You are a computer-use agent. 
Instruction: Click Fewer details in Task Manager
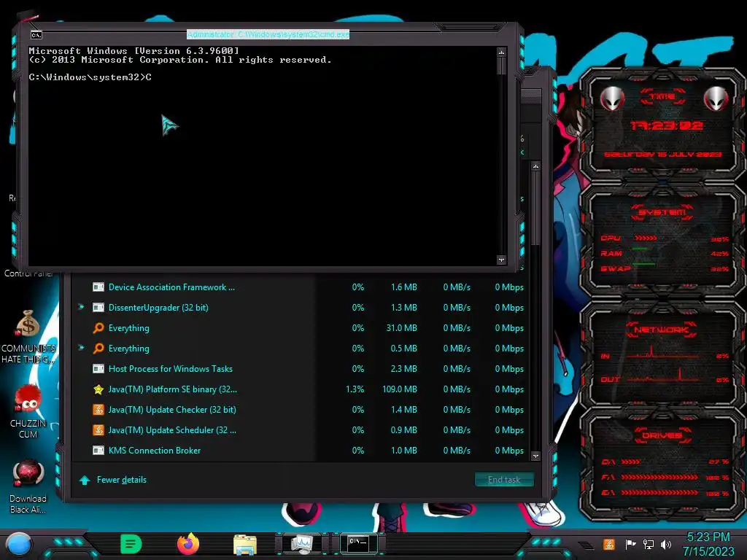[x=122, y=480]
